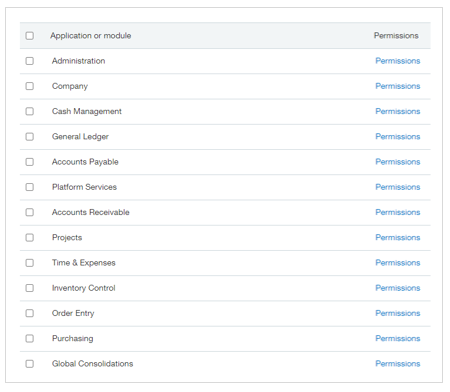Check the General Ledger checkbox
The width and height of the screenshot is (450, 392).
[x=30, y=137]
